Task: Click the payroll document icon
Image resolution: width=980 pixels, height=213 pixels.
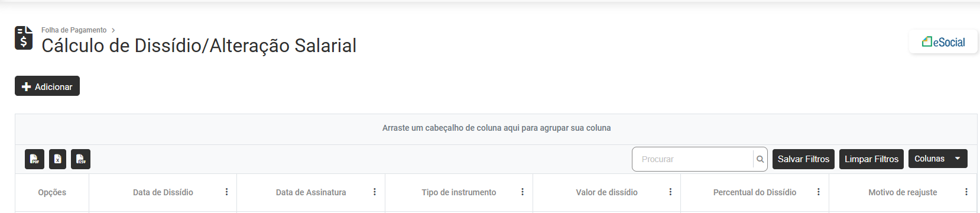Action: coord(24,38)
